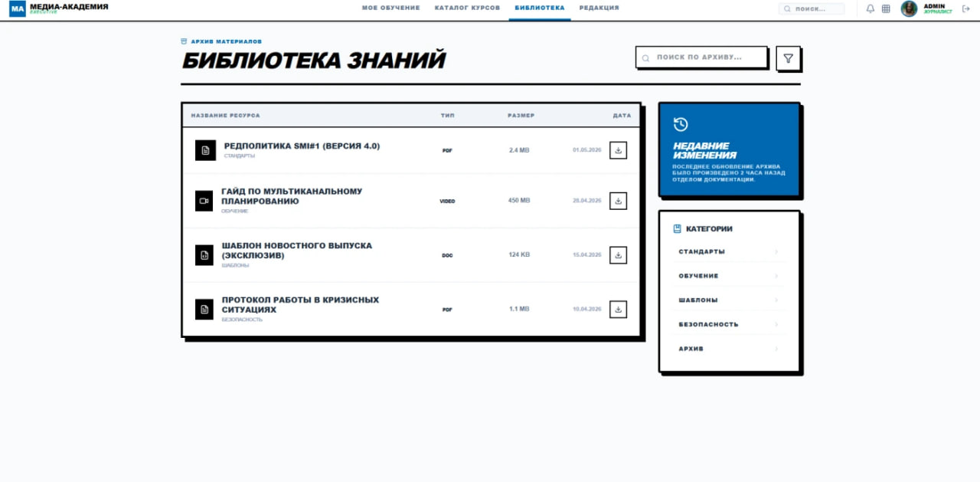The width and height of the screenshot is (980, 482).
Task: Click the logout icon
Action: tap(965, 9)
